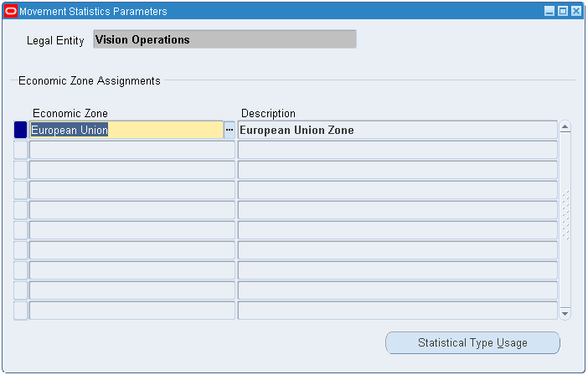Maximize the Movement Statistics Parameters window
The width and height of the screenshot is (588, 375).
[562, 12]
